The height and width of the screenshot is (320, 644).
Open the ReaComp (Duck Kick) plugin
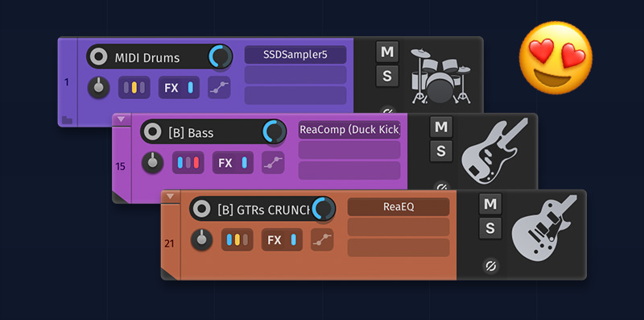pyautogui.click(x=349, y=130)
